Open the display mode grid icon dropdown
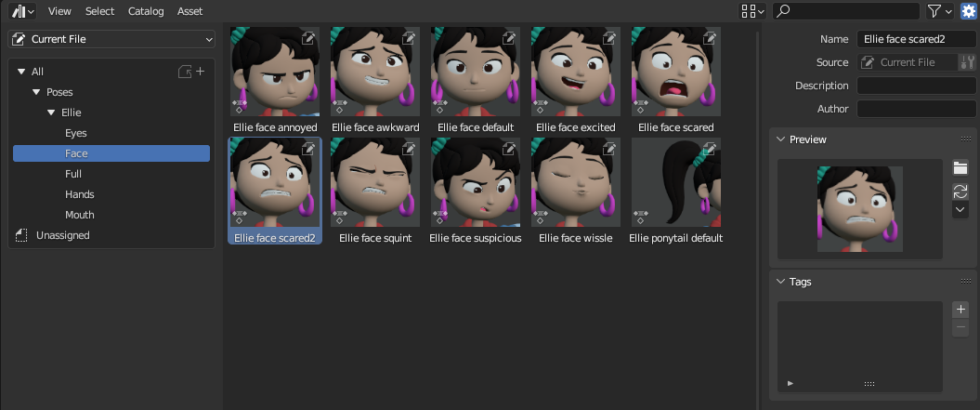The image size is (980, 410). pyautogui.click(x=751, y=11)
